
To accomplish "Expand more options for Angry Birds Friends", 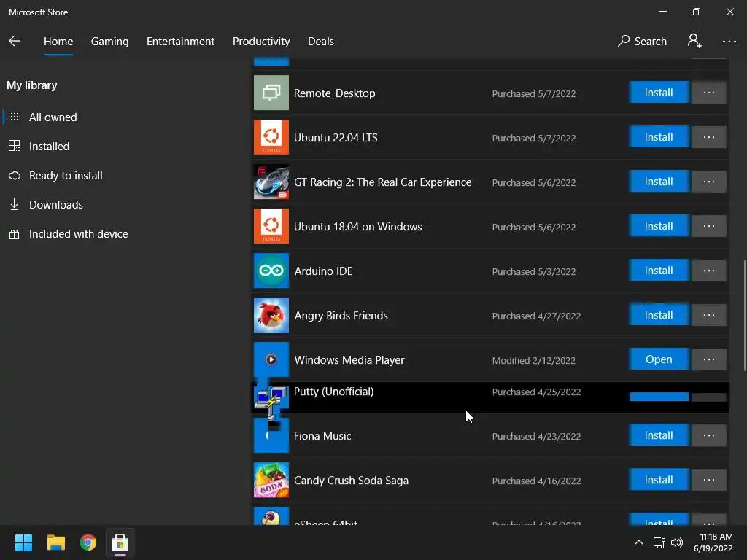I will (709, 315).
